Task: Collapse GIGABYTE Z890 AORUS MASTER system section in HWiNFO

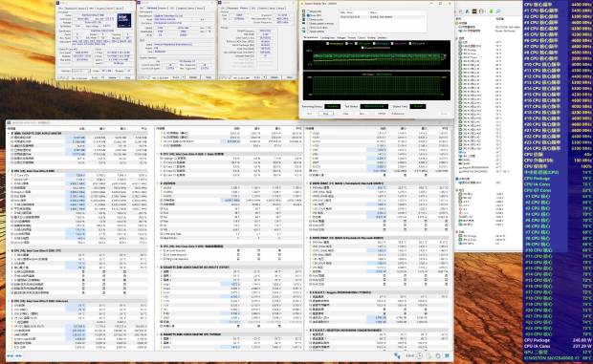Action: 9,134
